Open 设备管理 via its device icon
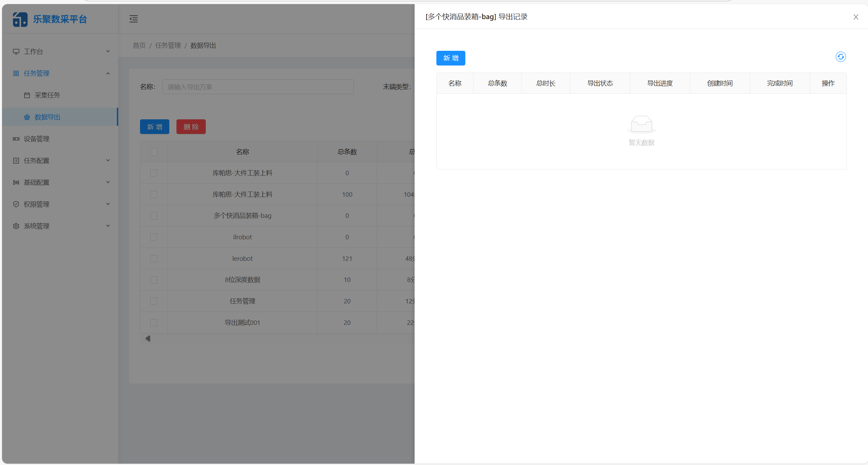This screenshot has height=465, width=868. pos(16,139)
